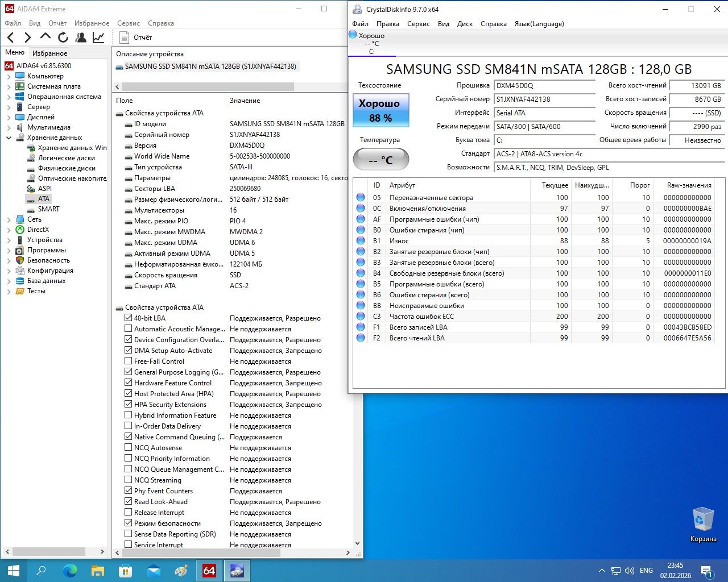Click the AIDA64 vertical scrollbar down arrow
The height and width of the screenshot is (582, 728).
pos(357,543)
